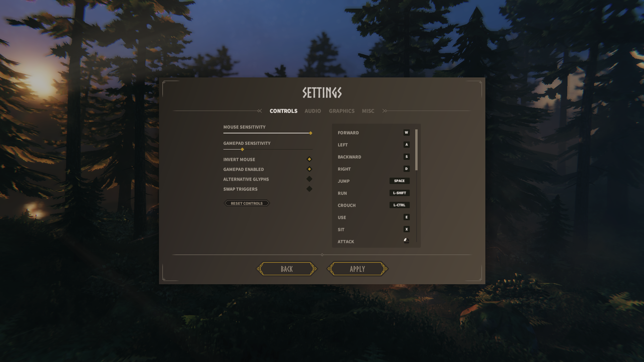Click the L-CTRL binding for Crouch
Screen dimensions: 644x362
click(399, 205)
